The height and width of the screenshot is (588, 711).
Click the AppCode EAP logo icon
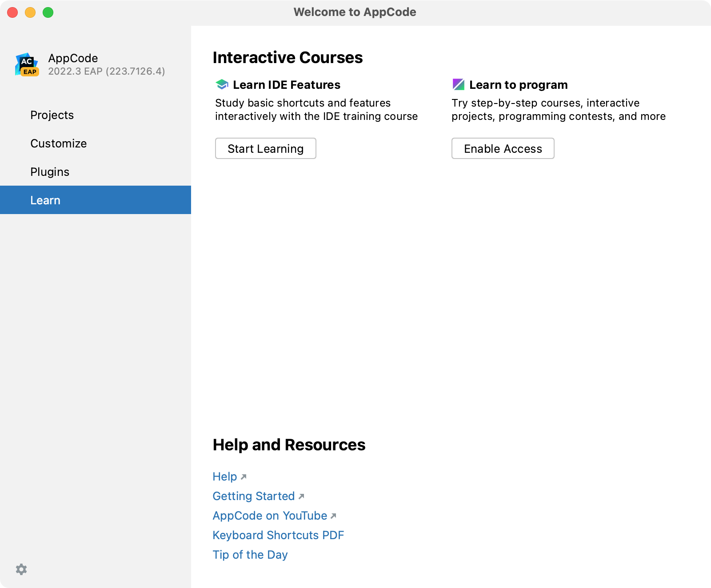pos(27,64)
